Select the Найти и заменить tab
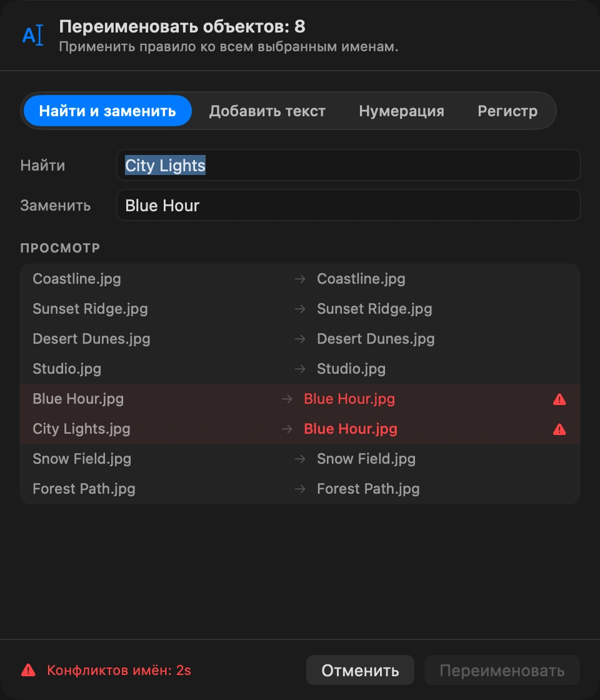 pos(107,111)
